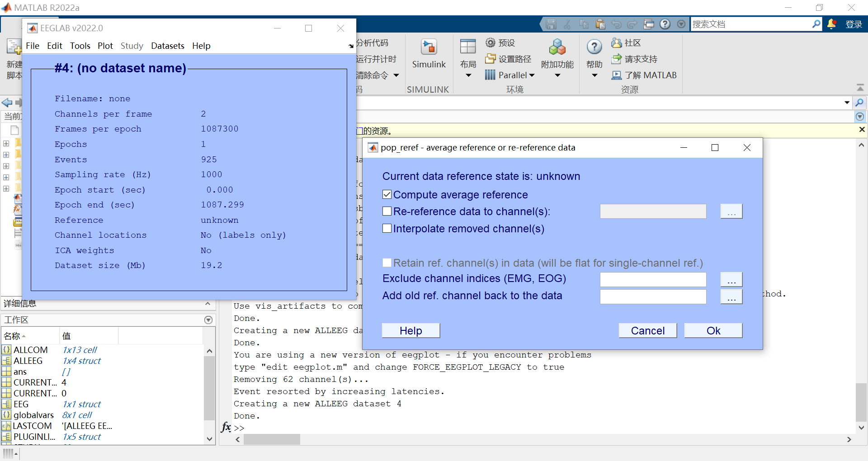Click the folder search magnifier beside address bar
This screenshot has width=868, height=461.
coord(859,103)
